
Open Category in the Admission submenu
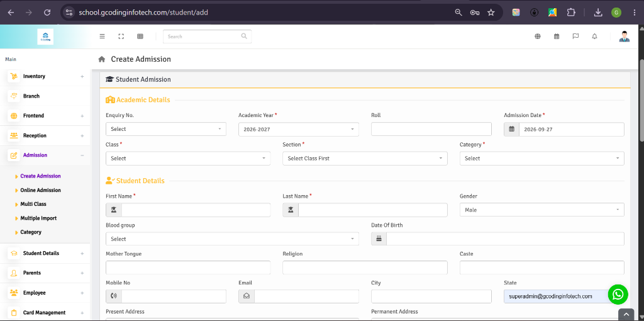(31, 232)
